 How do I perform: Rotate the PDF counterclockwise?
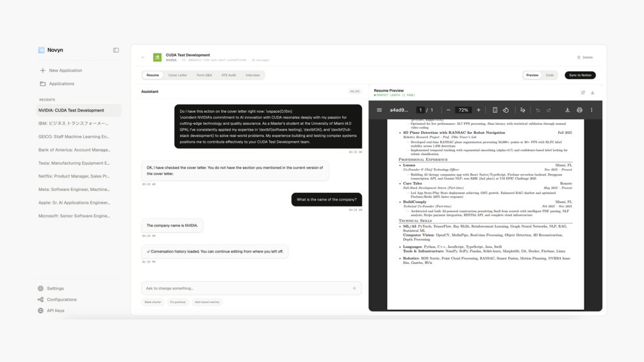506,110
